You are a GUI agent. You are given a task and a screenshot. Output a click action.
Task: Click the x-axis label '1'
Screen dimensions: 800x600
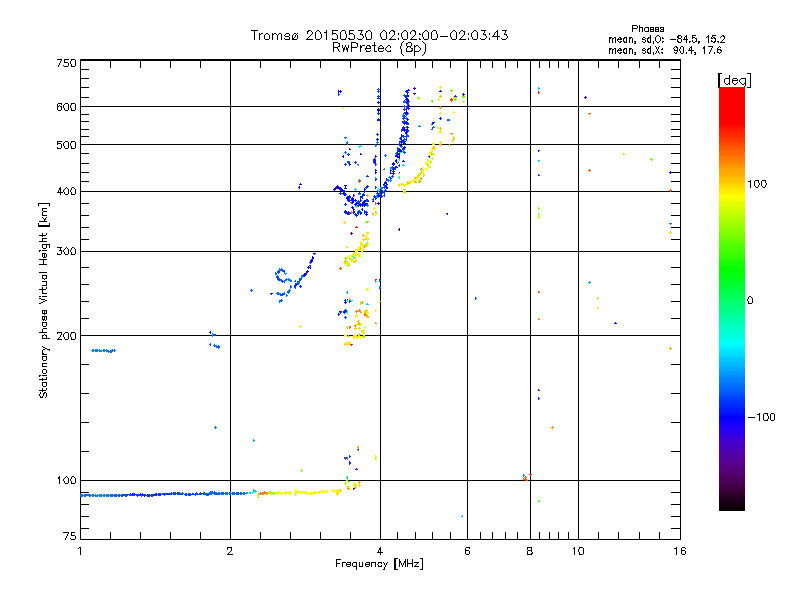[x=80, y=551]
